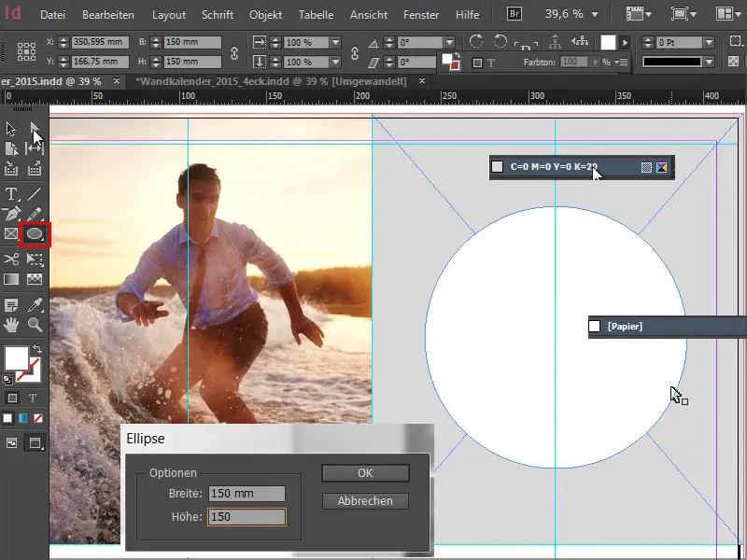The height and width of the screenshot is (560, 747).
Task: Click the Höhe field in Ellipse dialog
Action: coord(247,517)
